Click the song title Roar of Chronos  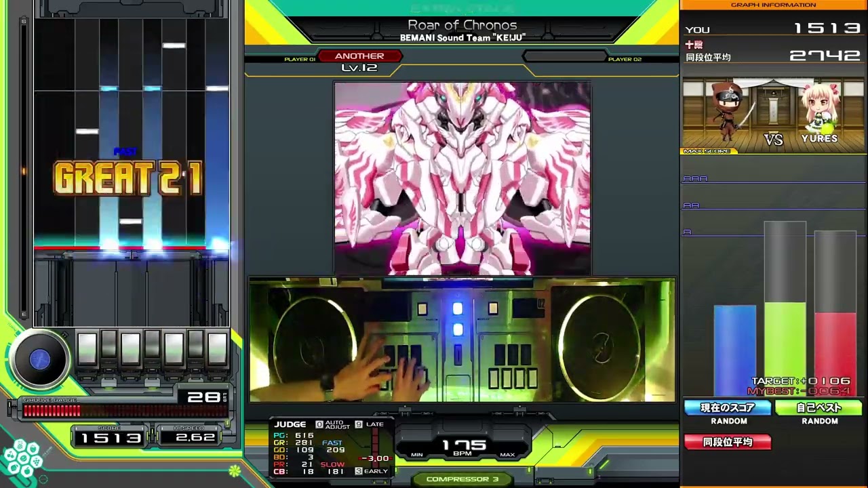pyautogui.click(x=462, y=25)
